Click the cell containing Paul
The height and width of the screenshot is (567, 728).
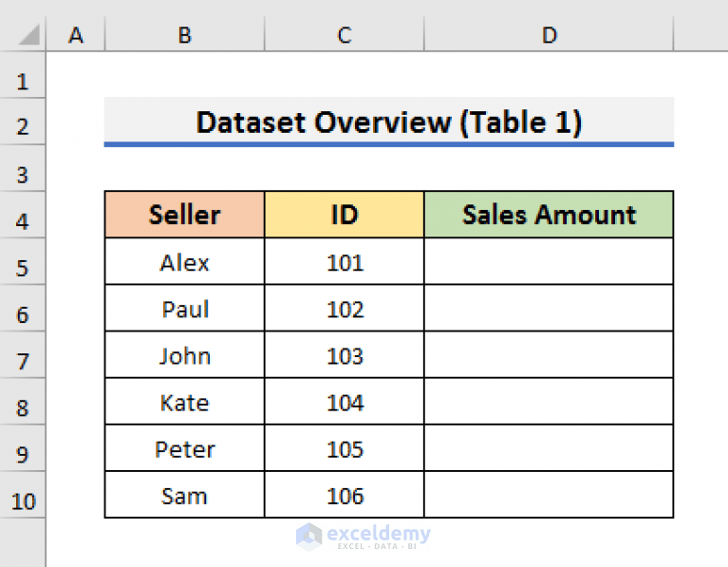click(185, 308)
